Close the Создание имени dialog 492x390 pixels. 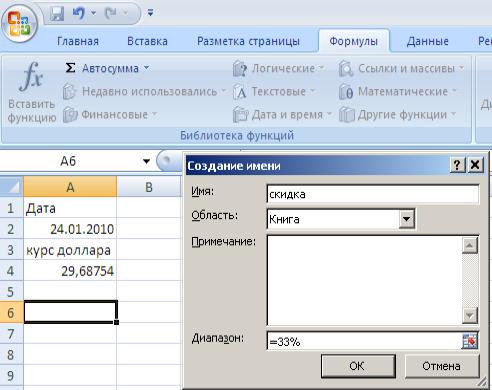point(475,165)
